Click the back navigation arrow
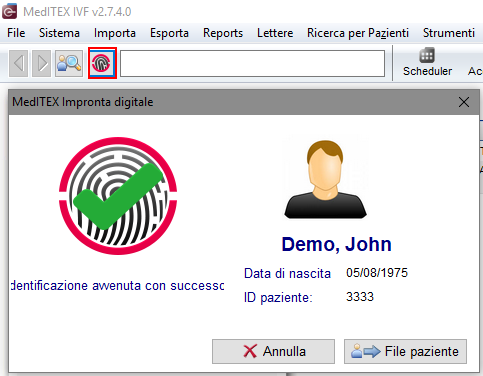483x376 pixels. [18, 63]
